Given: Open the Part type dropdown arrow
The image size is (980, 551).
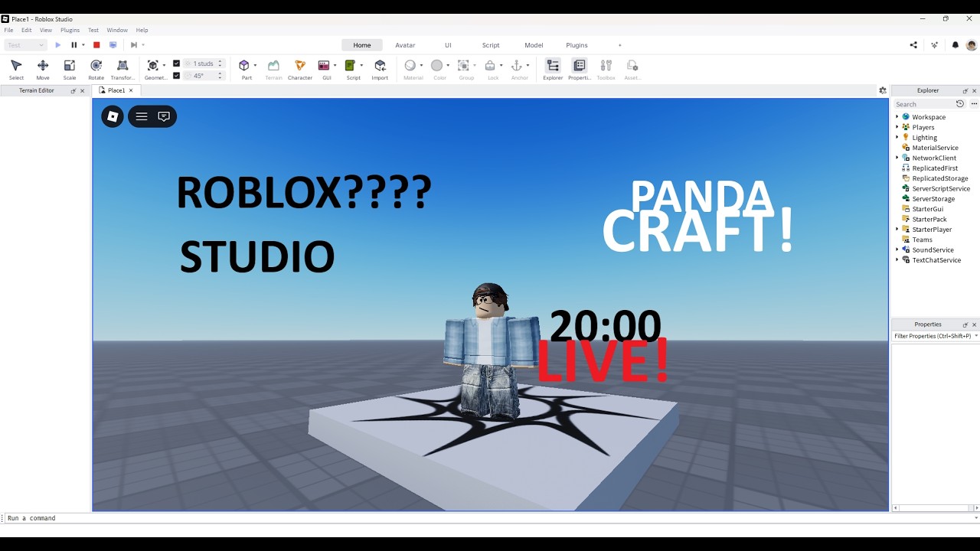Looking at the screenshot, I should [x=255, y=65].
